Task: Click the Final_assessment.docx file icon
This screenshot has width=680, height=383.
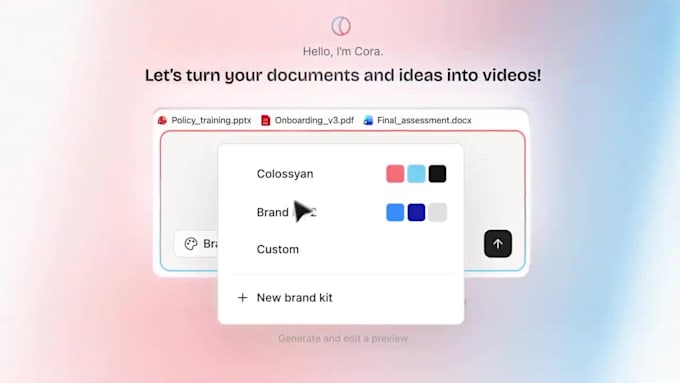Action: (x=368, y=121)
